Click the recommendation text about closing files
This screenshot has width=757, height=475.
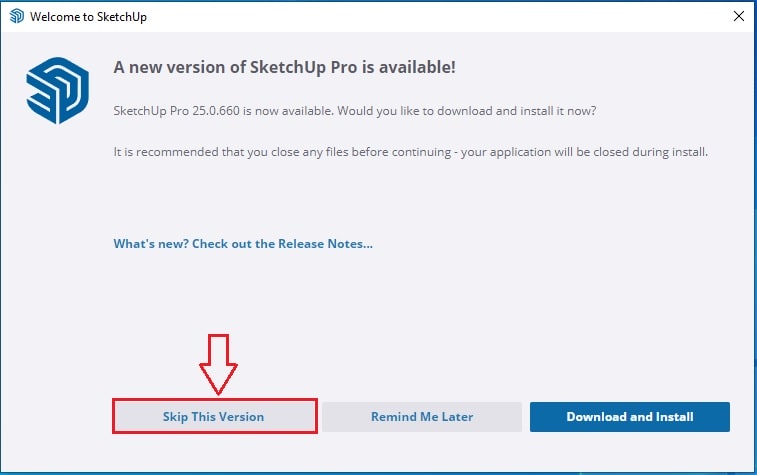point(411,152)
